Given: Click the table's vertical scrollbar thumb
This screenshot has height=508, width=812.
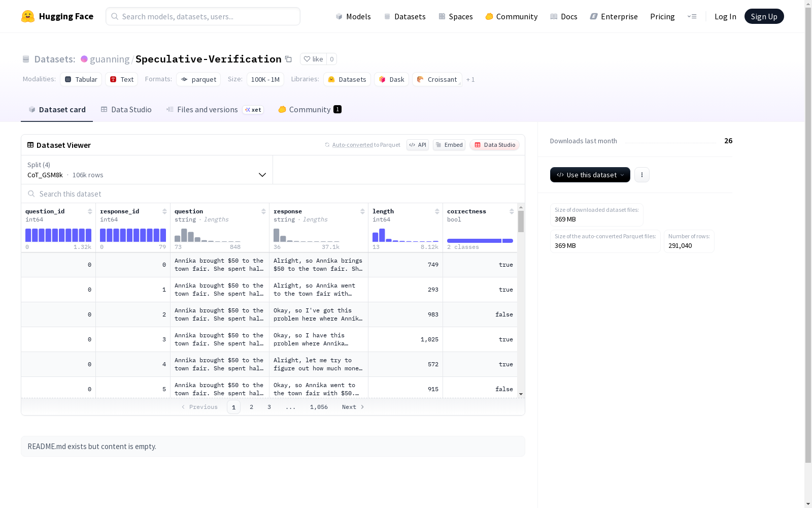Looking at the screenshot, I should pyautogui.click(x=521, y=221).
